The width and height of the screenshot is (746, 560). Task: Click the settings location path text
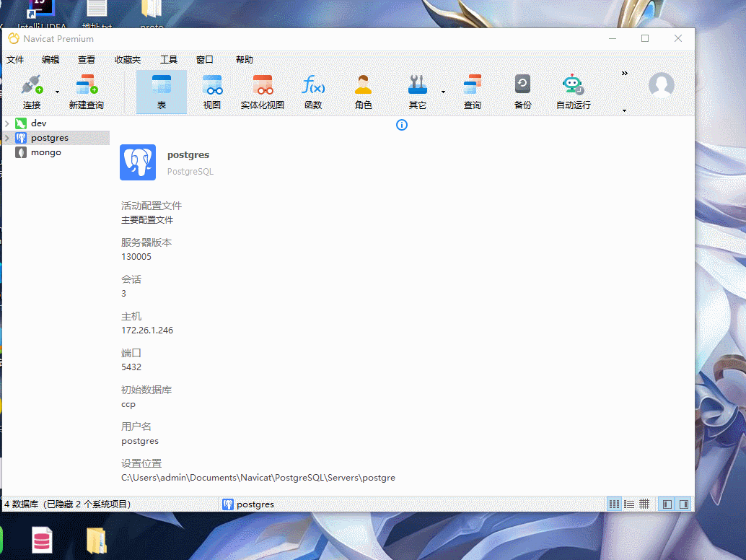258,478
